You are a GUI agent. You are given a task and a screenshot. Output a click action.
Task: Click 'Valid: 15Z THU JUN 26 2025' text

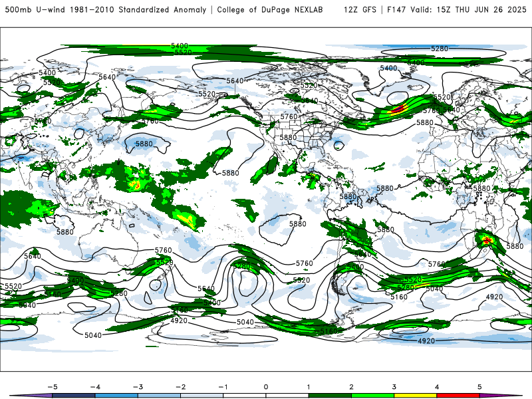[x=468, y=9]
